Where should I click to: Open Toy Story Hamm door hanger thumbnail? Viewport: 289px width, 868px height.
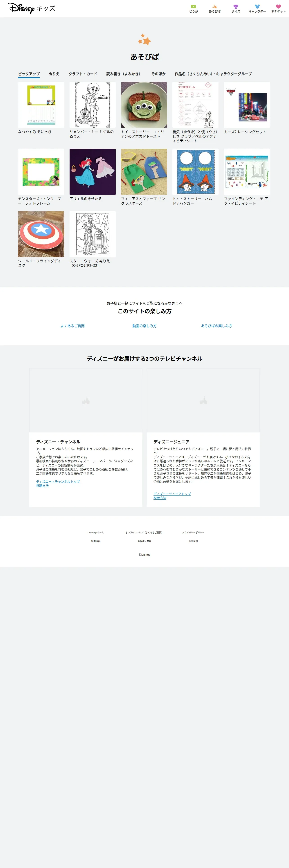pyautogui.click(x=195, y=172)
